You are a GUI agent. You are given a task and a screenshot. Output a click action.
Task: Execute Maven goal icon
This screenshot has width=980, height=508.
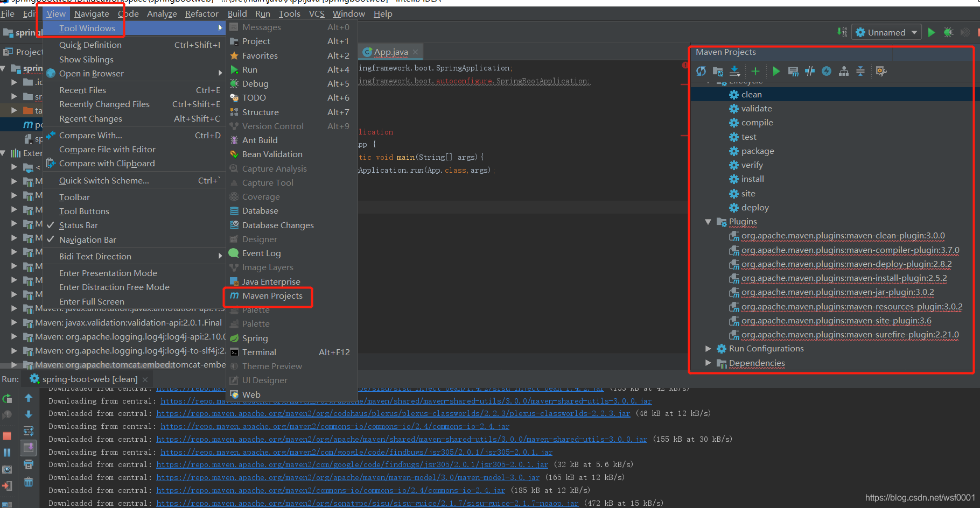tap(793, 71)
